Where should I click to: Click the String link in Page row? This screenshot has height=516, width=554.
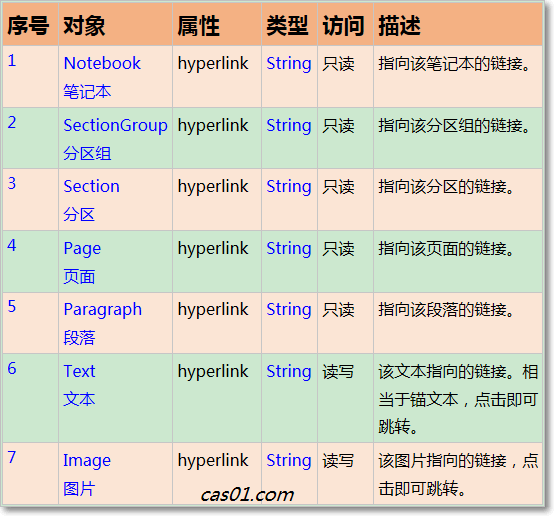289,249
